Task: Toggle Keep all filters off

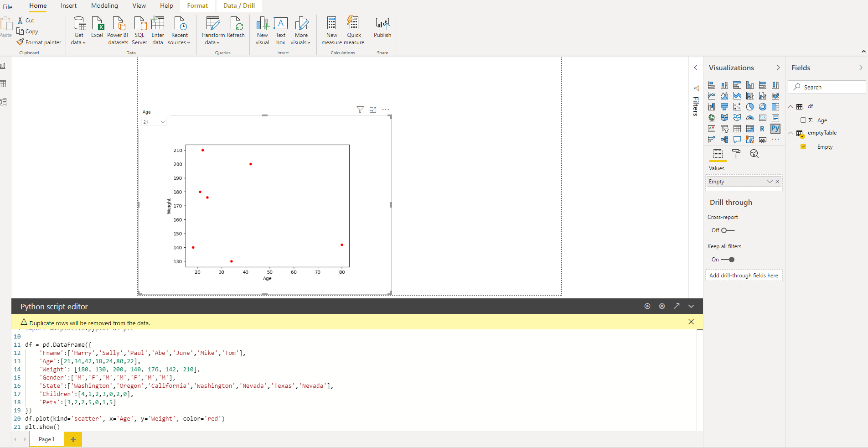Action: [728, 260]
